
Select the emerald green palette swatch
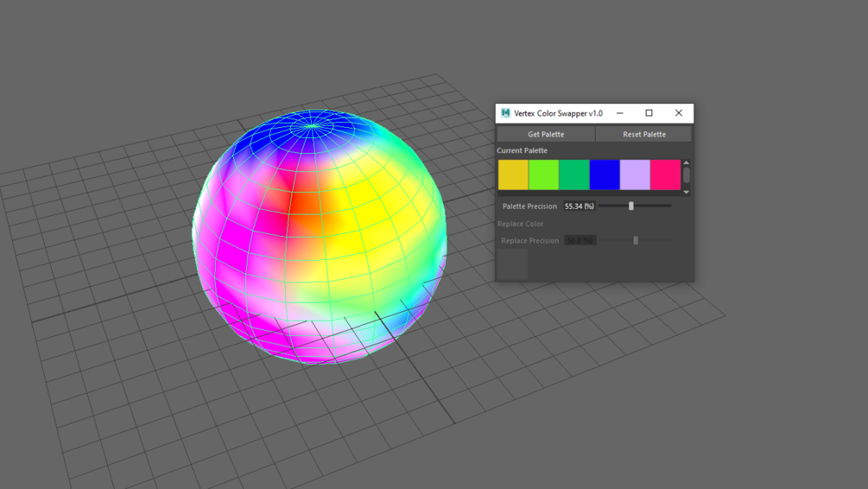574,175
